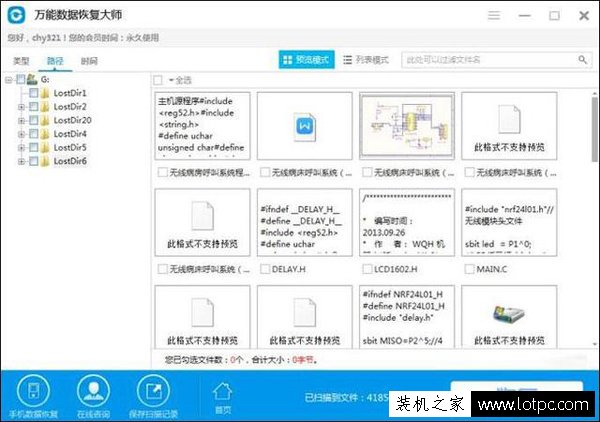The height and width of the screenshot is (422, 600).
Task: Click the file name filter input field
Action: click(x=485, y=60)
